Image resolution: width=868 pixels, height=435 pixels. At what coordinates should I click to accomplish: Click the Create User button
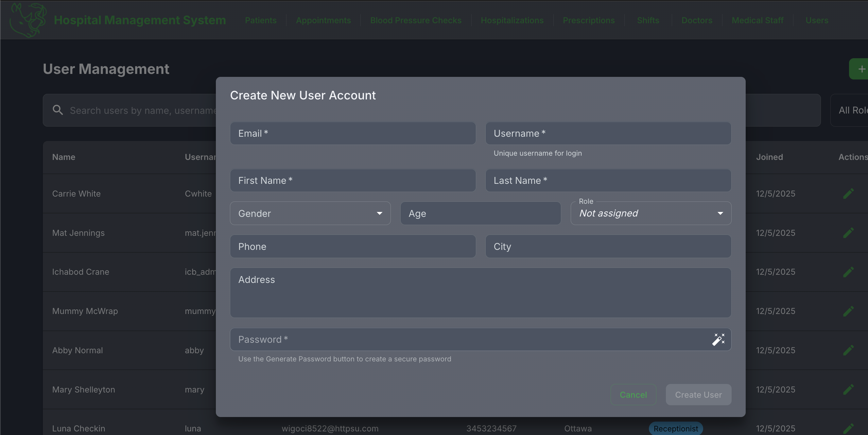coord(698,394)
